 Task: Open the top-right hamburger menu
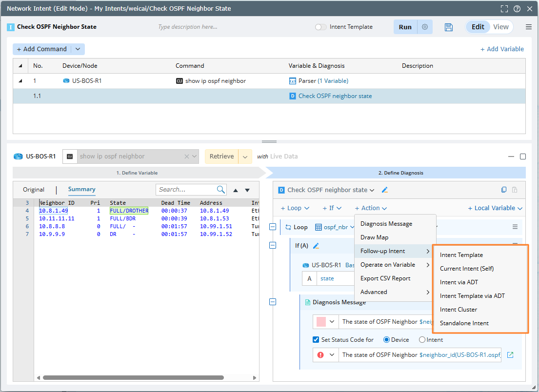pyautogui.click(x=529, y=27)
